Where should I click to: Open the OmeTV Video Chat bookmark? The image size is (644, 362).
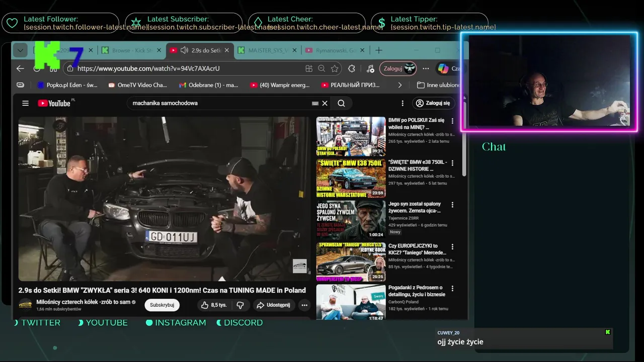click(x=137, y=85)
